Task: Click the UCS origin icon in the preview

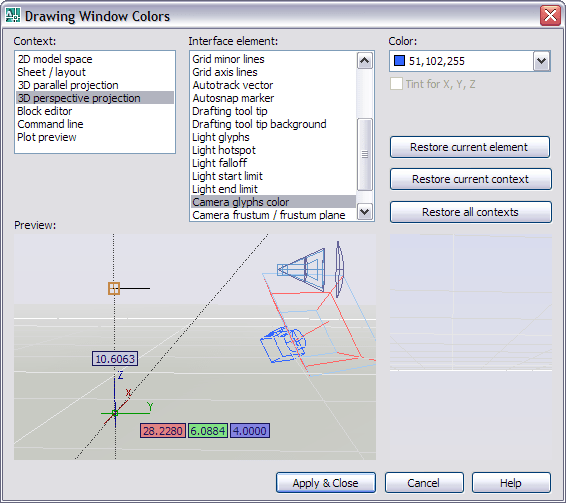Action: point(115,413)
